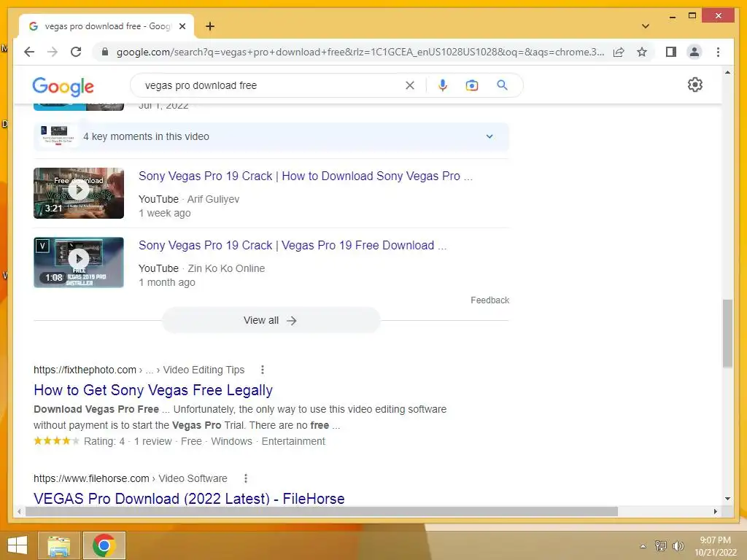Select the vegas pro download free tab

point(107,26)
